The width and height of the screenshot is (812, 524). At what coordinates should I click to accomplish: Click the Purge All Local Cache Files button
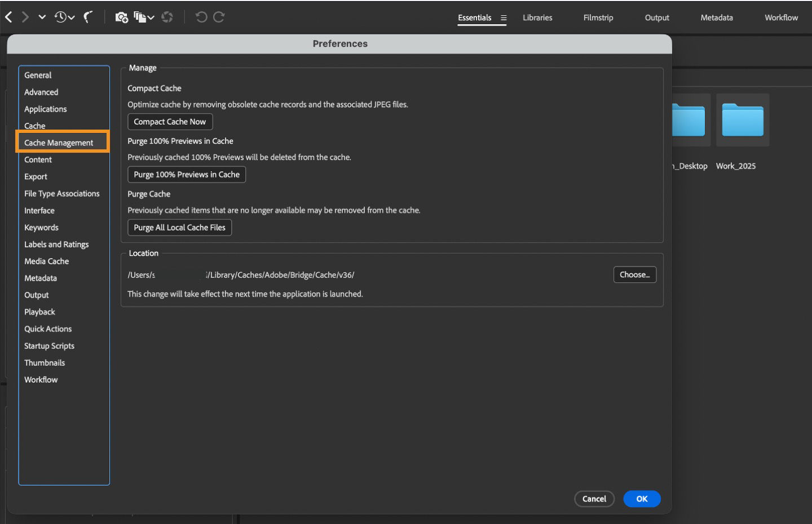[x=179, y=228]
